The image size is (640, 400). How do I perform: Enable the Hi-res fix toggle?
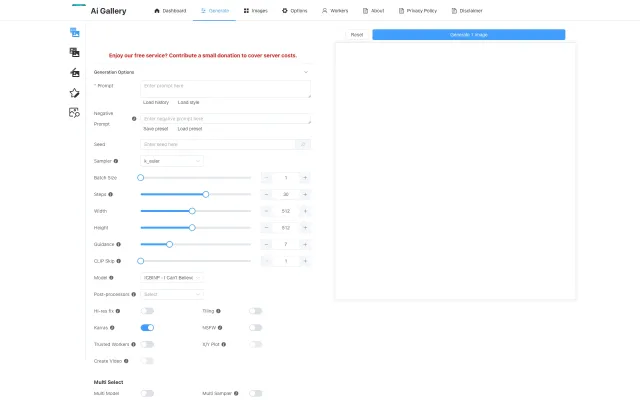tap(147, 311)
